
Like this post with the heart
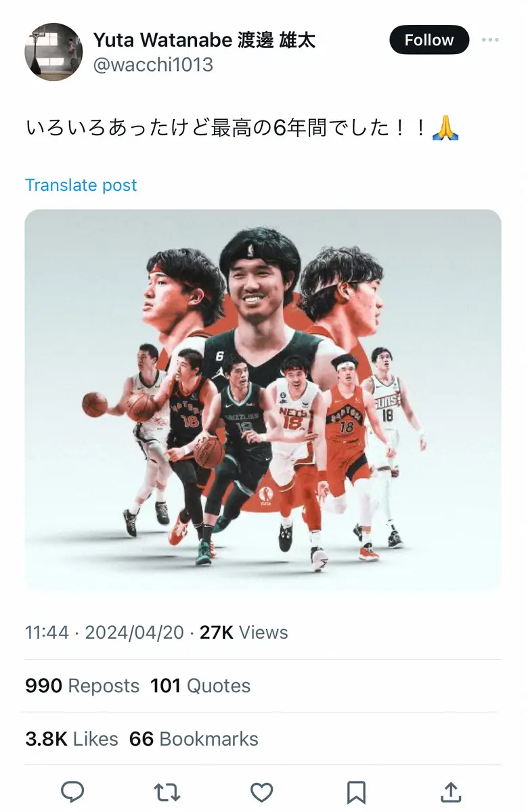[x=261, y=791]
